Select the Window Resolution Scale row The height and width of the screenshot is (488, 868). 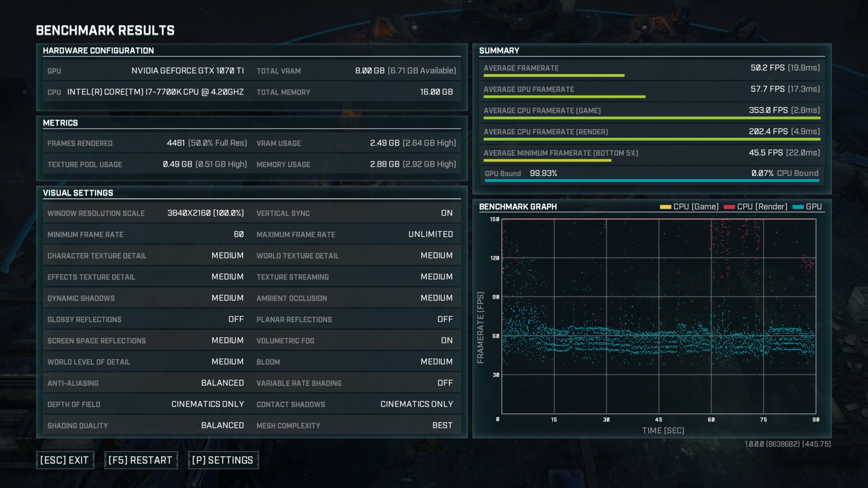[146, 213]
